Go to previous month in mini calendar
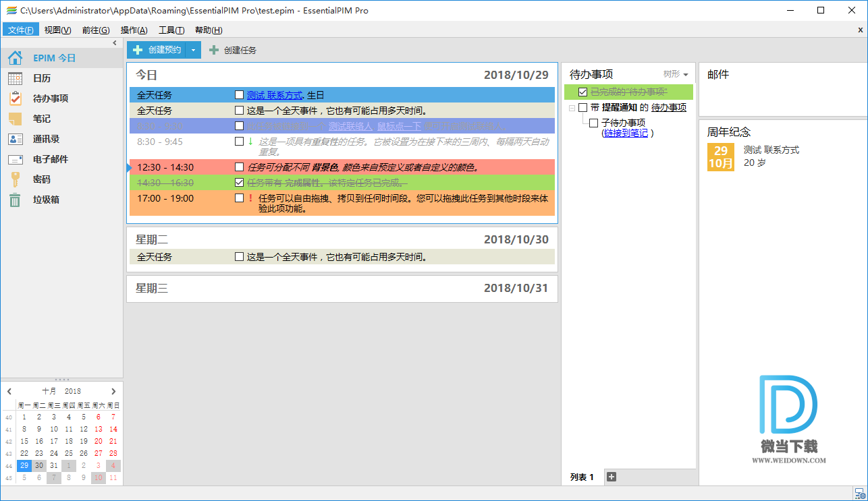This screenshot has width=868, height=501. pyautogui.click(x=9, y=391)
